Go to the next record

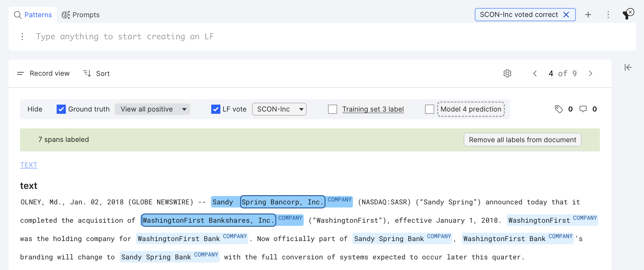pos(590,73)
